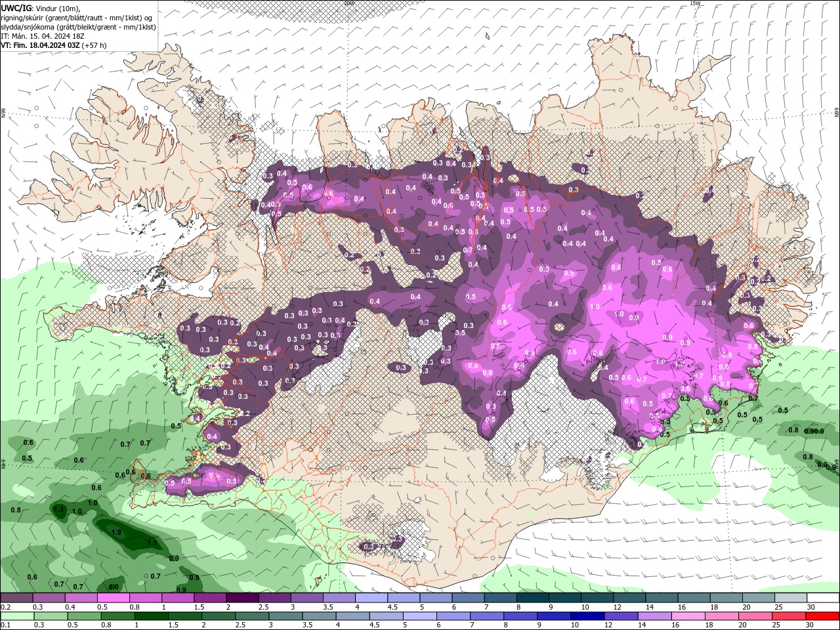Click the snow legend swatch between 0.2 and 0.3
The height and width of the screenshot is (630, 840).
(16, 598)
